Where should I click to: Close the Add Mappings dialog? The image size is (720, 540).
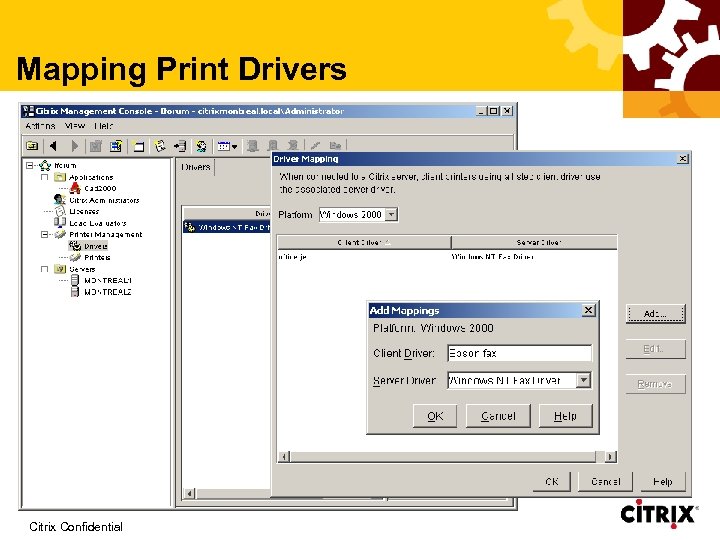(x=588, y=310)
